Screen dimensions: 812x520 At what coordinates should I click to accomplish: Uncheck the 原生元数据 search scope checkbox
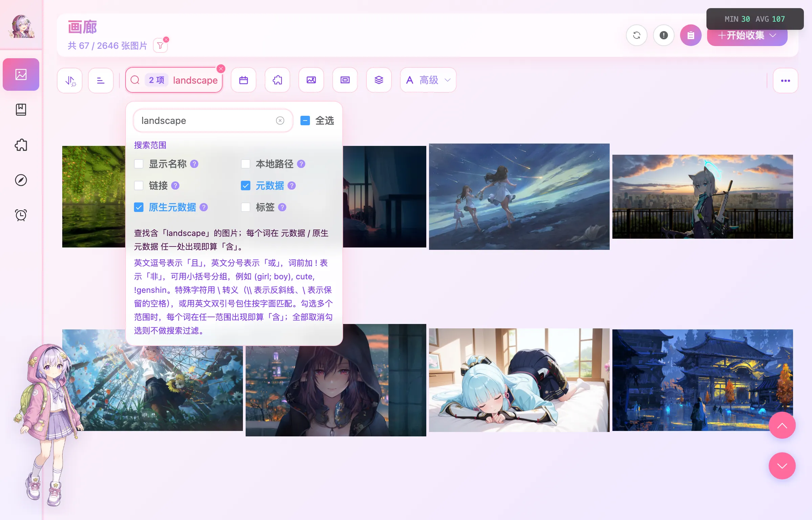(139, 207)
